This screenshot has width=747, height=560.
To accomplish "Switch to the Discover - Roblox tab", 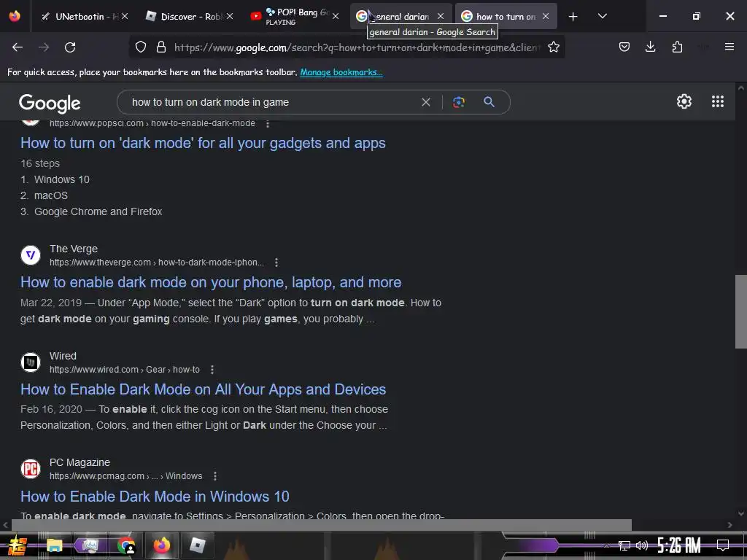I will 190,16.
